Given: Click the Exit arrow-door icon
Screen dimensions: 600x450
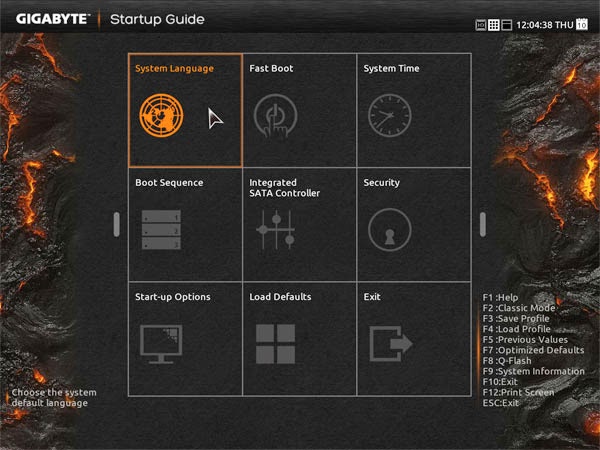Looking at the screenshot, I should click(x=391, y=343).
